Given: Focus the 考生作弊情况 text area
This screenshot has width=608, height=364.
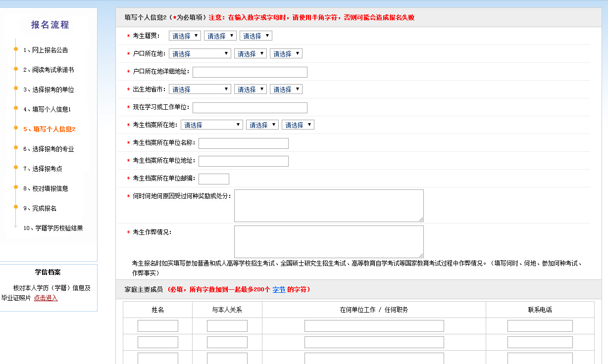Looking at the screenshot, I should 328,241.
